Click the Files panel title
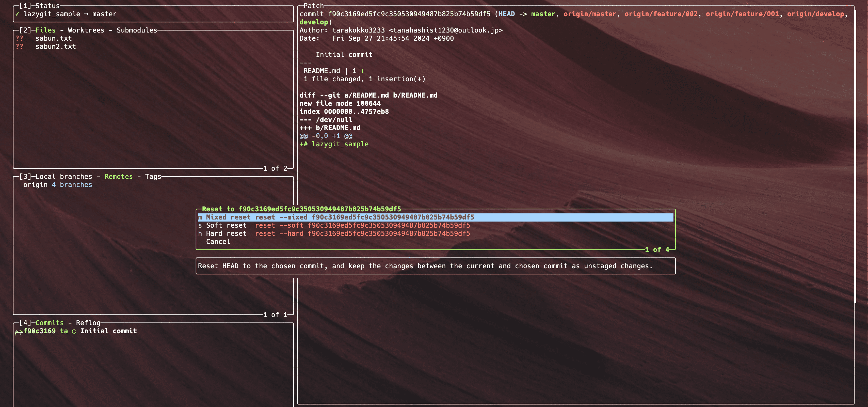868x407 pixels. (x=45, y=30)
